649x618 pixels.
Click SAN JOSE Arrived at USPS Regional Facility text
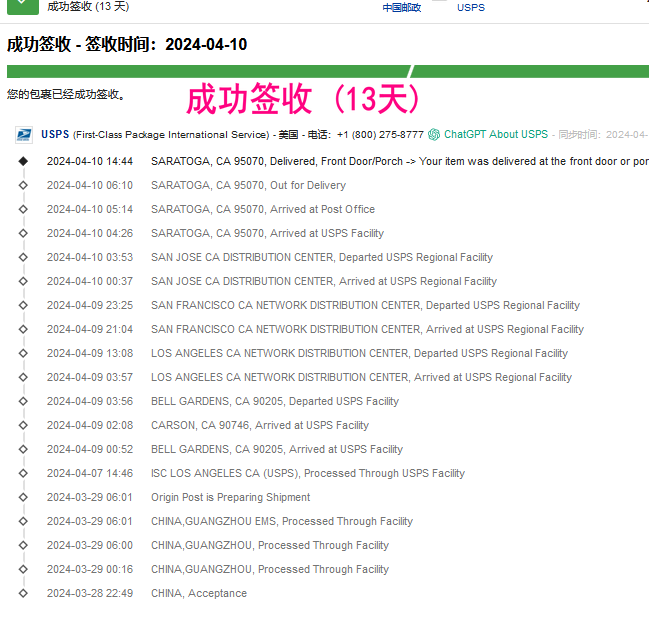pyautogui.click(x=324, y=281)
